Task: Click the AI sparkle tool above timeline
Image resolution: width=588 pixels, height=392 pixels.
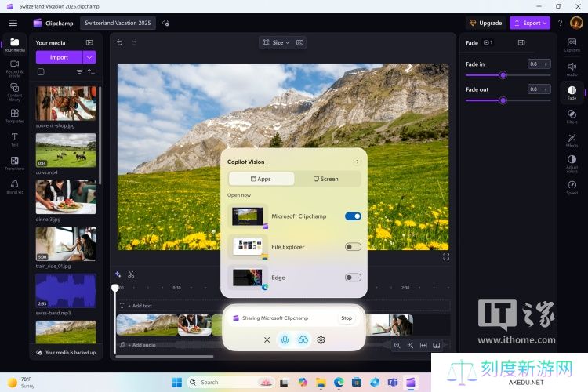Action: 118,274
